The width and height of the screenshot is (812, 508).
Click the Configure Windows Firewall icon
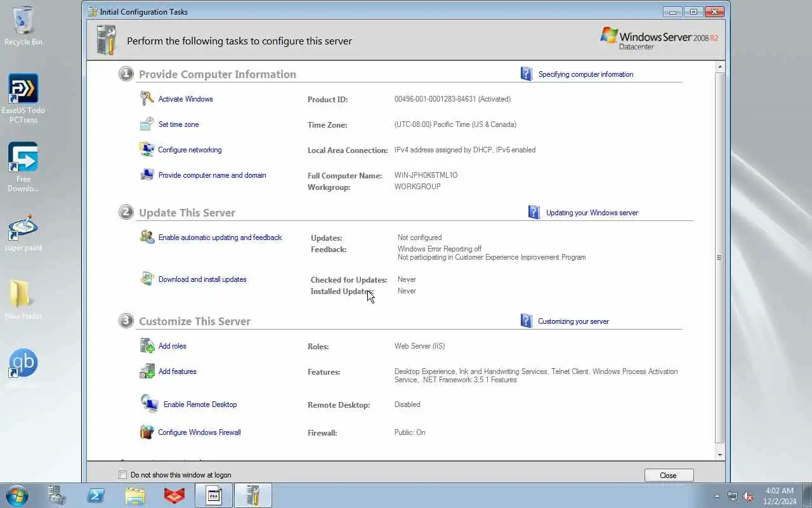[147, 432]
